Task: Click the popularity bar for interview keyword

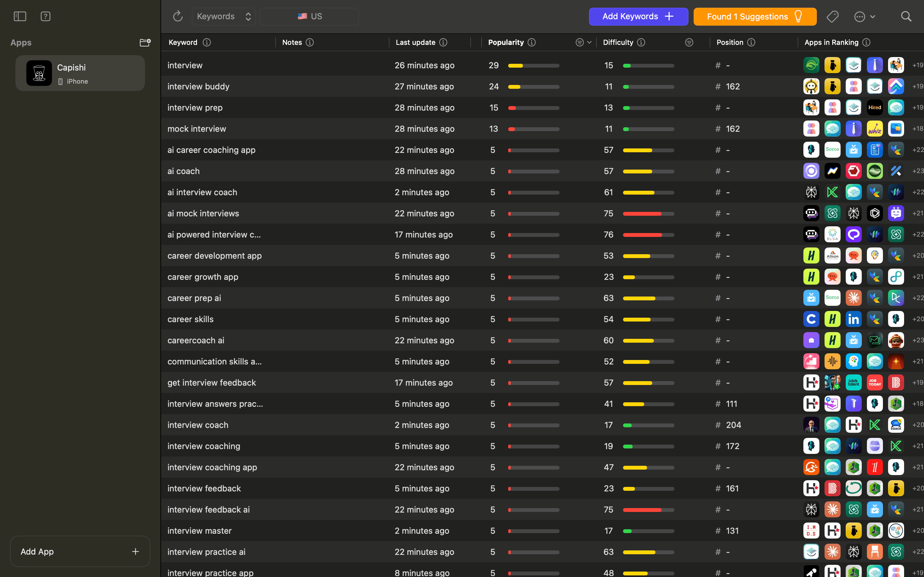Action: tap(534, 65)
